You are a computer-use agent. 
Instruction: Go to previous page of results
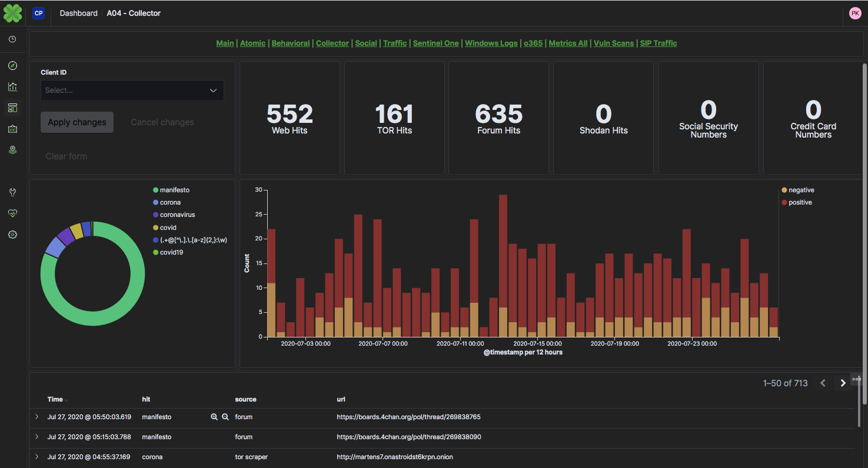tap(823, 383)
